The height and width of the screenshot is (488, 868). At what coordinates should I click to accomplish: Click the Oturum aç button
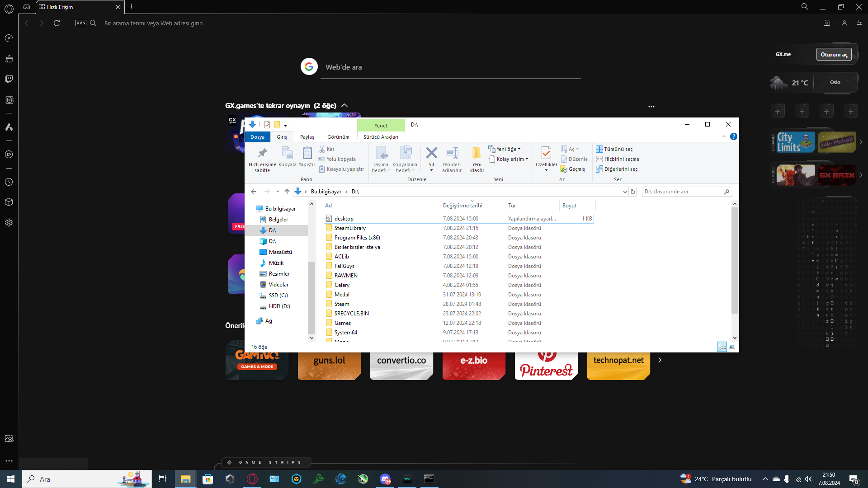[834, 54]
